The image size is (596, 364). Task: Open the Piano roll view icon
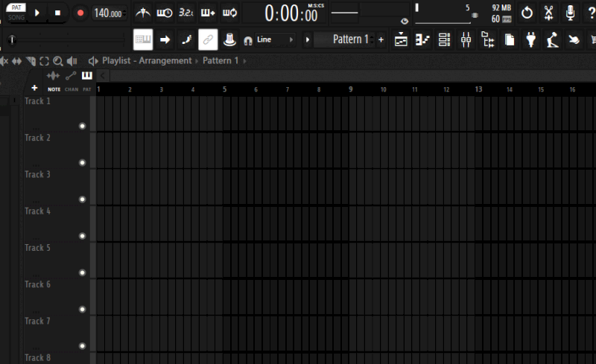pos(422,39)
